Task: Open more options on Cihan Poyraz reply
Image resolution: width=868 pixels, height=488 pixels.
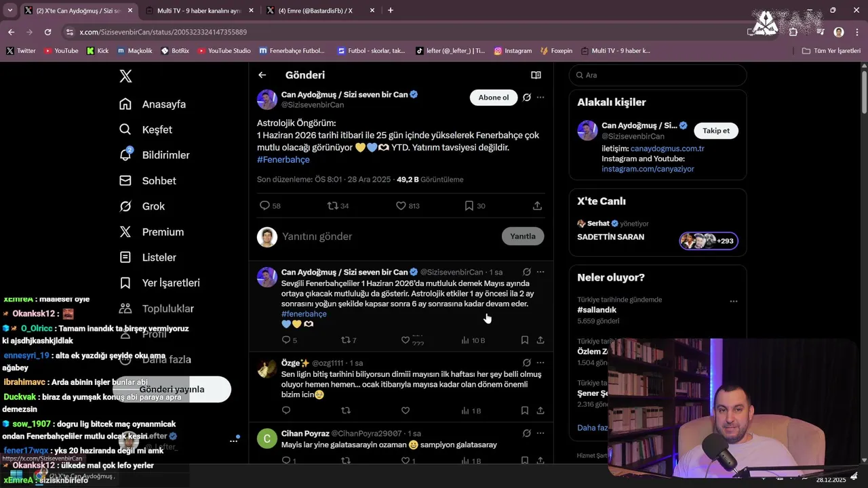Action: 540,433
